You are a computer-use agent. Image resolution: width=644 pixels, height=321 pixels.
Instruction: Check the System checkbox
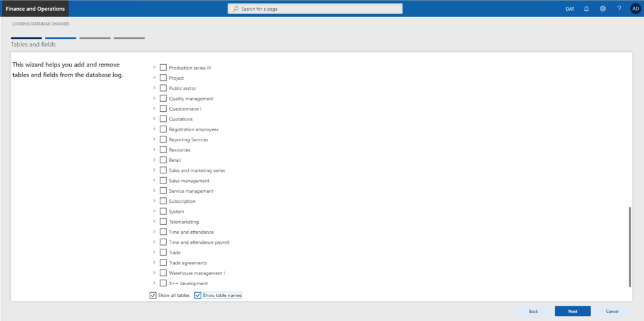click(163, 212)
